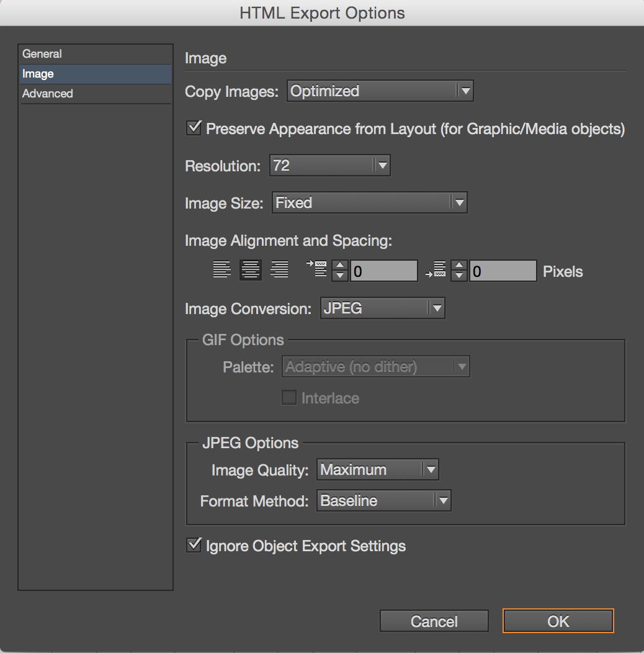
Task: Click the Cancel button
Action: click(x=434, y=621)
